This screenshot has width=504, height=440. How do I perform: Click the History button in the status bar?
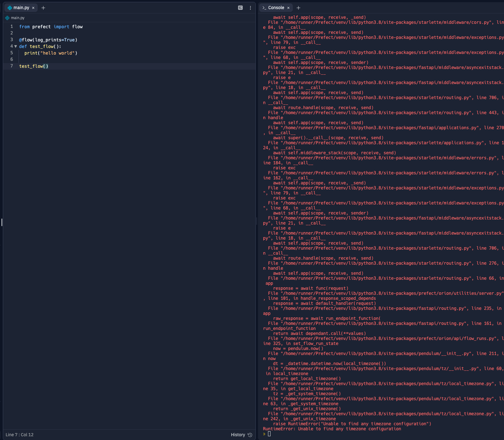tap(238, 435)
